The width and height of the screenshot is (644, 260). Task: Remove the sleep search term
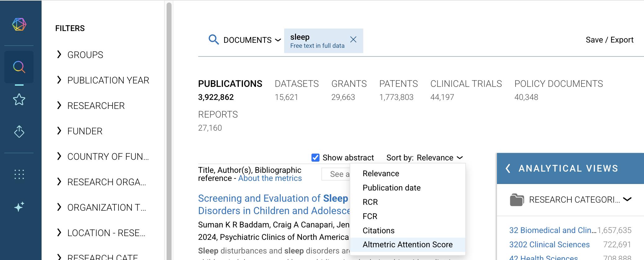click(353, 39)
